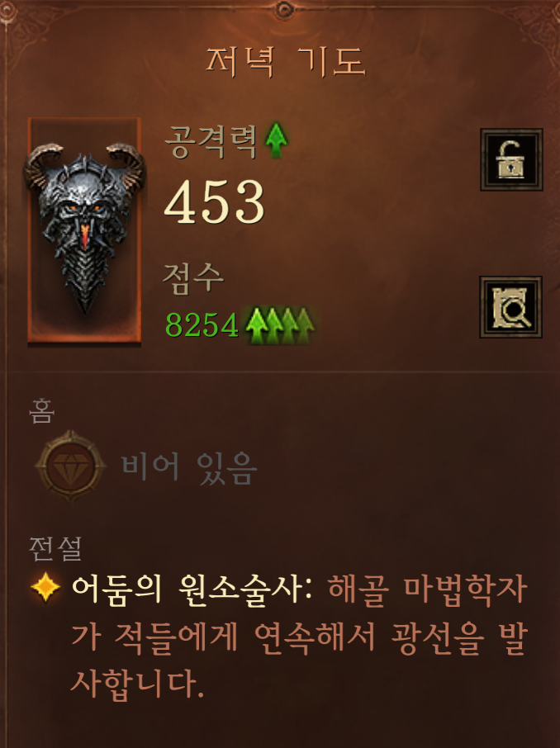This screenshot has height=748, width=560.
Task: Click the 점수 score label
Action: pos(193,279)
